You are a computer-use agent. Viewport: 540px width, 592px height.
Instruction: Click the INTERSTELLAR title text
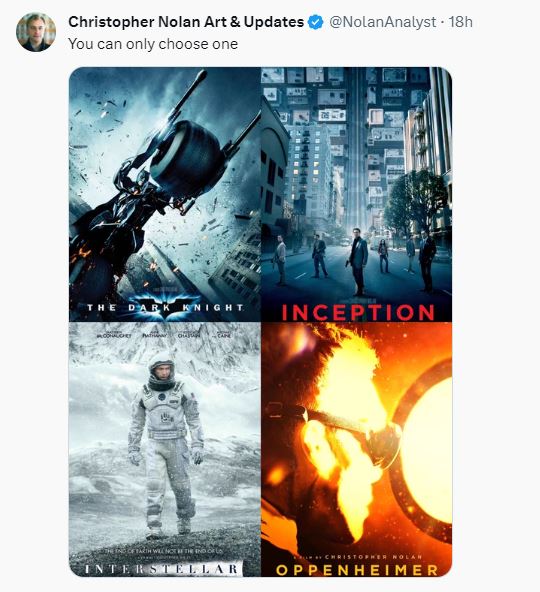[162, 569]
